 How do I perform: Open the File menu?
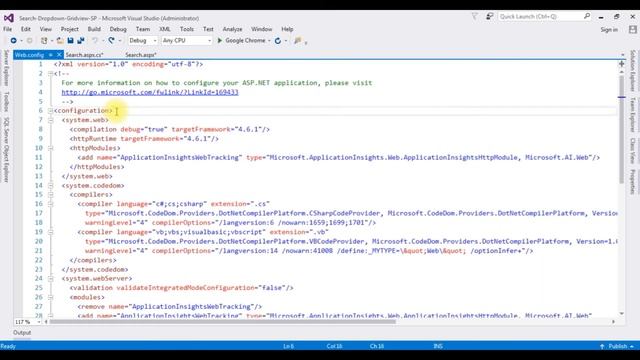point(7,29)
